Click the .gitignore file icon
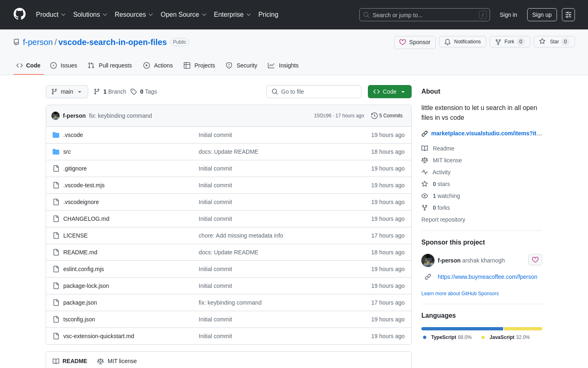The width and height of the screenshot is (588, 368). pyautogui.click(x=56, y=168)
